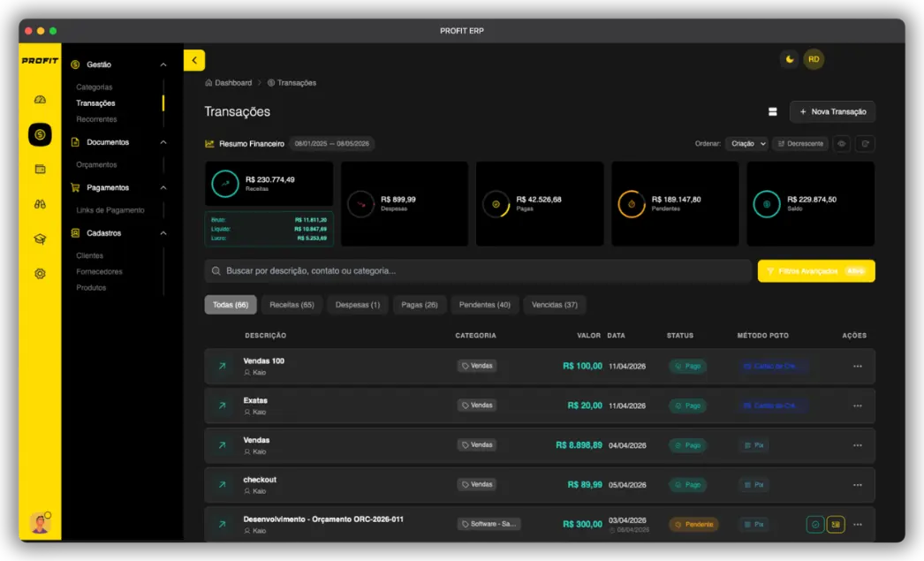Mark Desenvolvimento transaction as paid check icon
The width and height of the screenshot is (924, 561).
[x=815, y=525]
